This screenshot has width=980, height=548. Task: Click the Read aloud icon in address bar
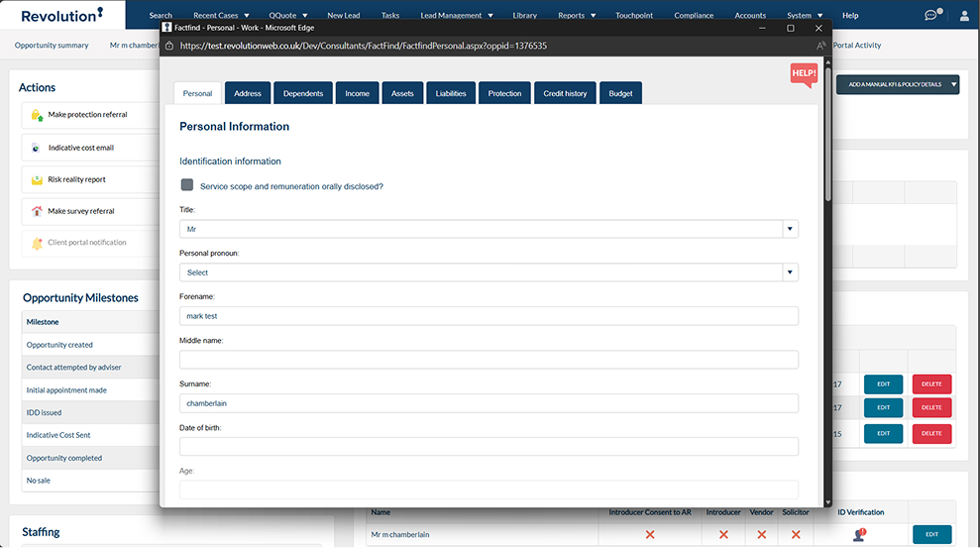coord(820,46)
